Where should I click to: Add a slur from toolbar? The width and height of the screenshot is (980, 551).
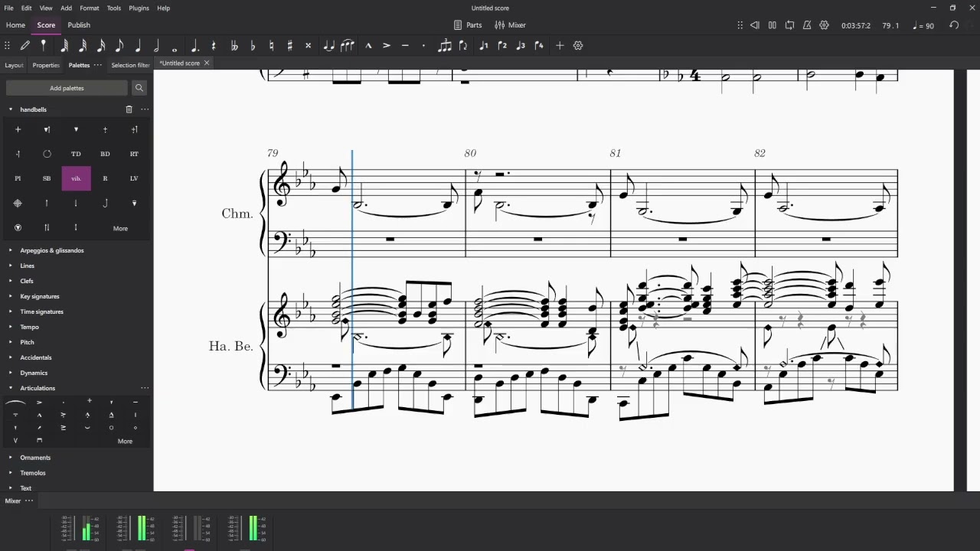(348, 46)
